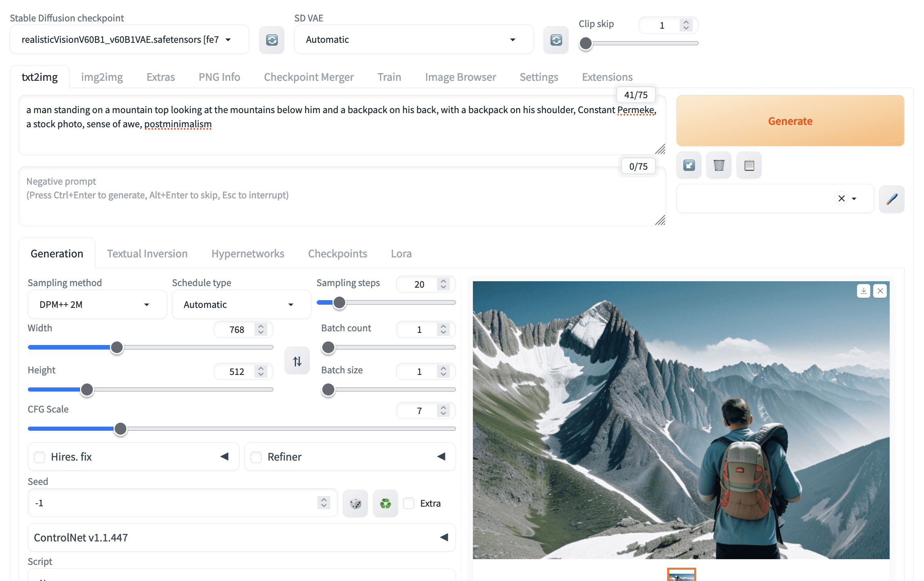Image resolution: width=924 pixels, height=581 pixels.
Task: Go to the Checkpoint Merger tab
Action: (x=309, y=77)
